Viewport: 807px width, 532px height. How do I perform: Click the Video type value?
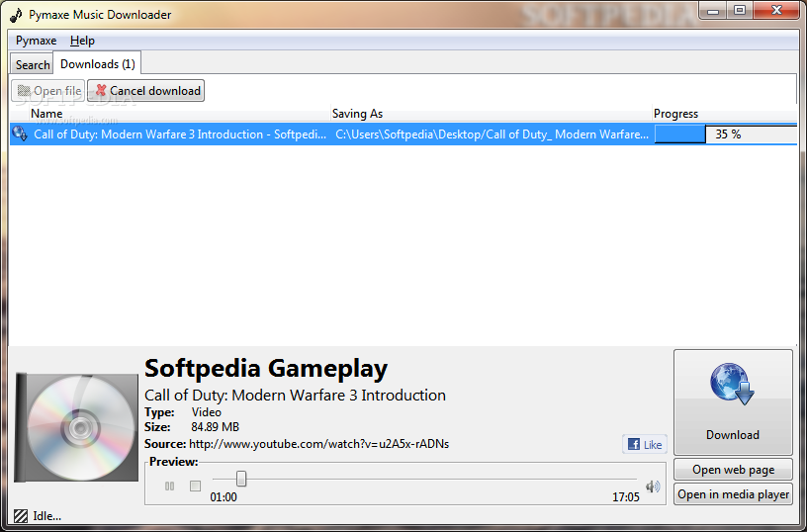(207, 412)
